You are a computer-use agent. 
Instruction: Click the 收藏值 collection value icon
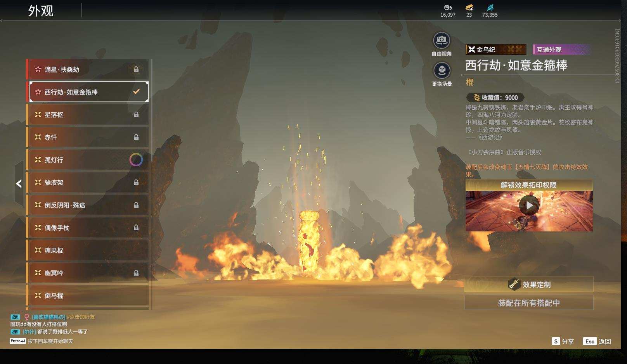coord(477,98)
